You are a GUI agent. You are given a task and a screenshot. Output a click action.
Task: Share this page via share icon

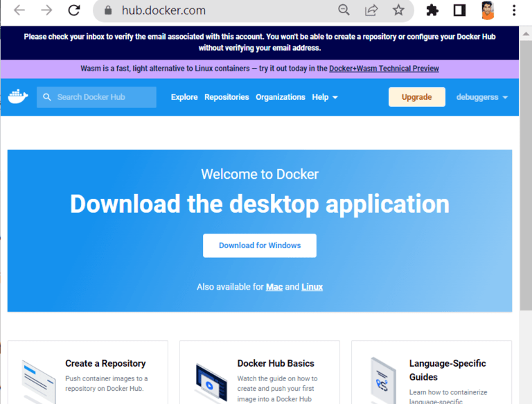click(x=371, y=10)
